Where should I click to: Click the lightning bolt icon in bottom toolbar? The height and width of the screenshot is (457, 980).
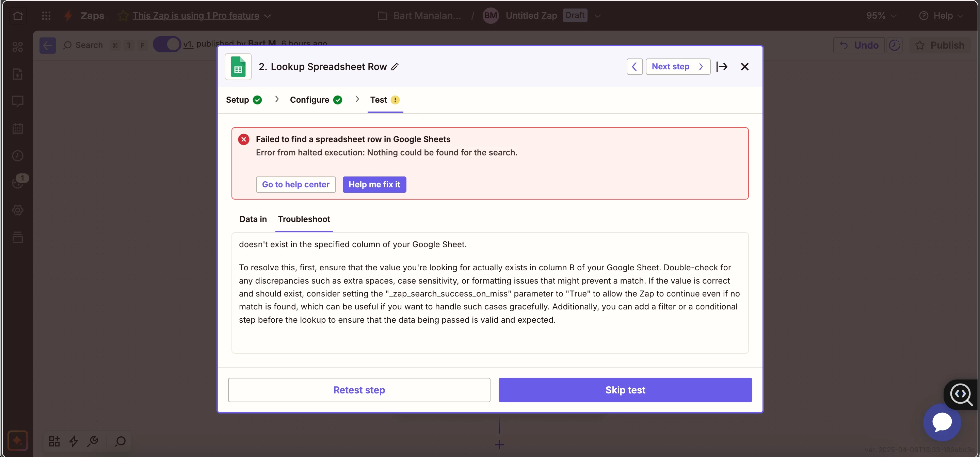click(74, 441)
